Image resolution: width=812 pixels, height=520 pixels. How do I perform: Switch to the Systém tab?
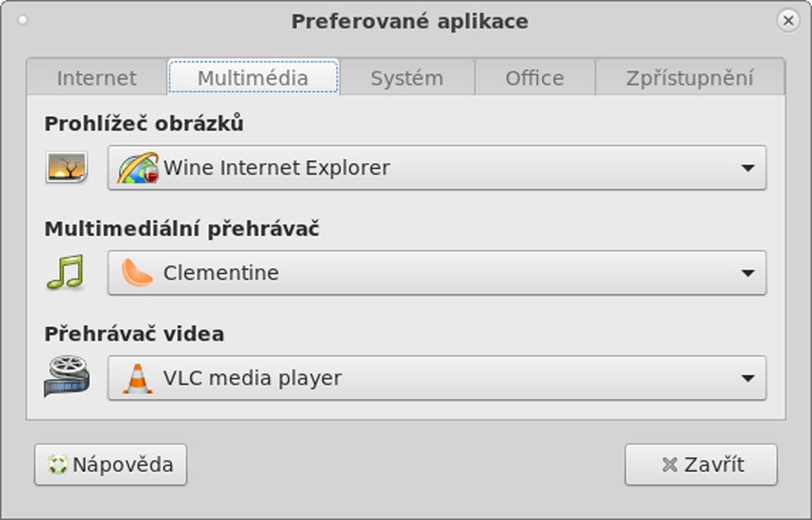click(x=407, y=78)
